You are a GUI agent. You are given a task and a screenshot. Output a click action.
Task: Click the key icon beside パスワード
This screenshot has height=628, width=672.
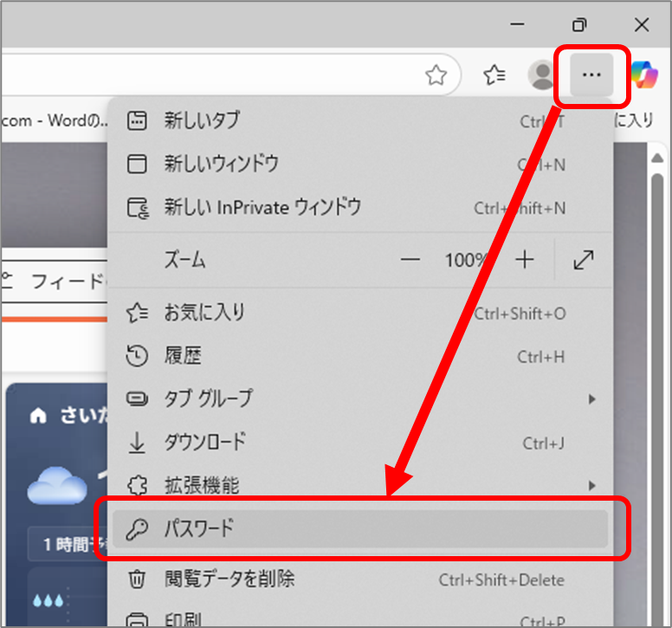coord(137,529)
